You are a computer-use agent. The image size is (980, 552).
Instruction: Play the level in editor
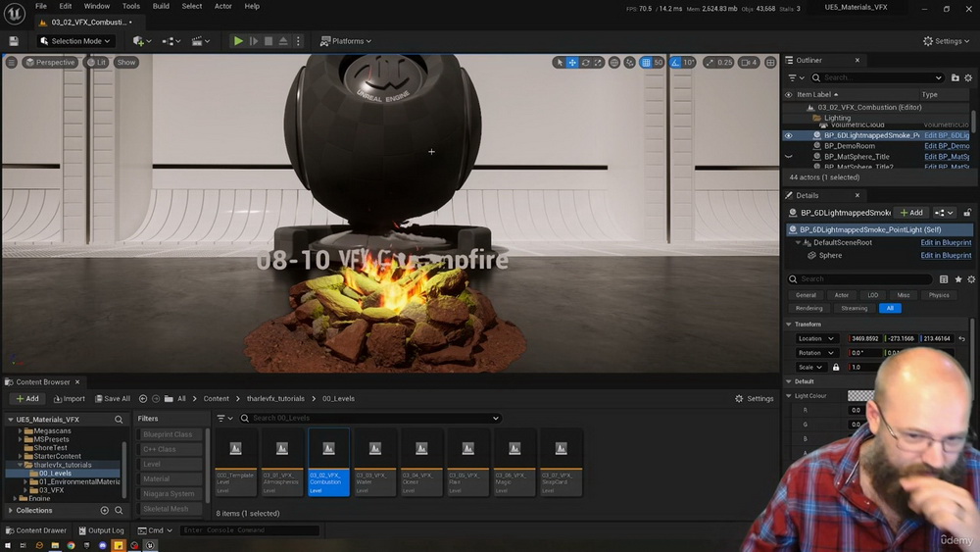click(x=238, y=41)
